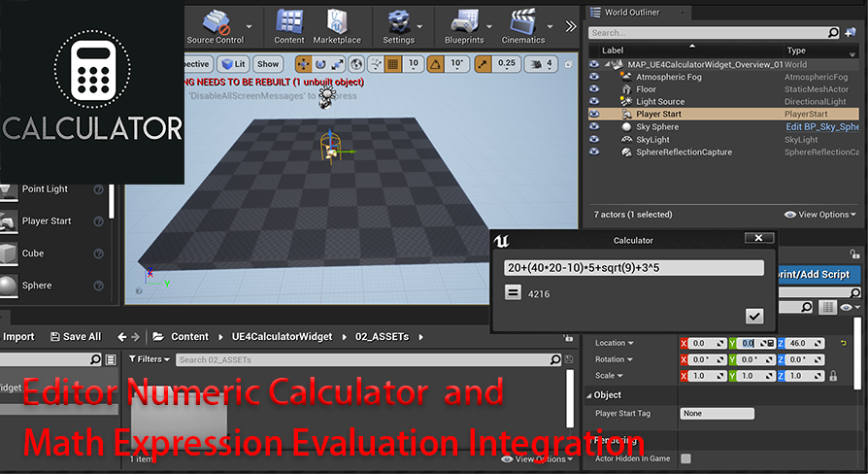Toggle world/local coordinate globe icon

(x=356, y=64)
